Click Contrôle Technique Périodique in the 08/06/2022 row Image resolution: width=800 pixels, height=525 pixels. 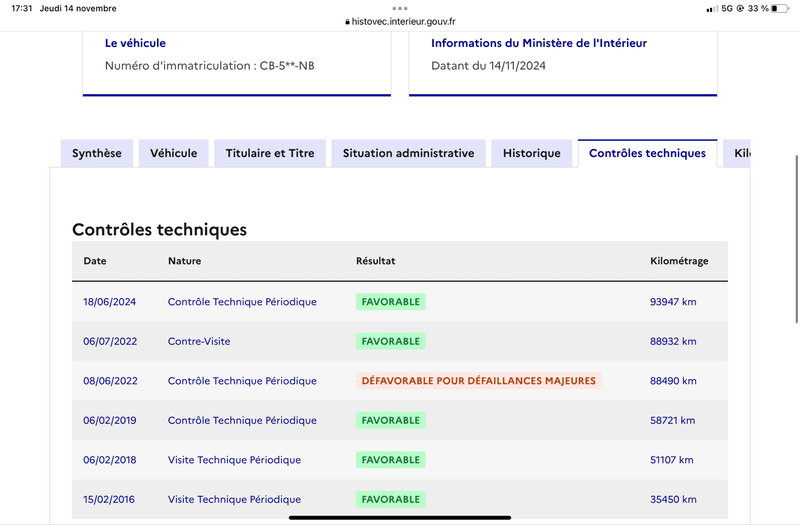pyautogui.click(x=242, y=381)
